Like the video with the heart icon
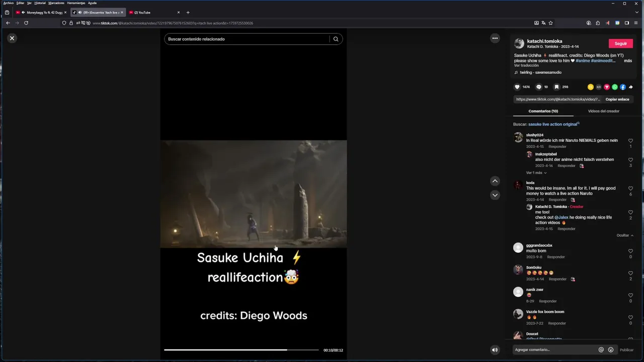 coord(517,87)
